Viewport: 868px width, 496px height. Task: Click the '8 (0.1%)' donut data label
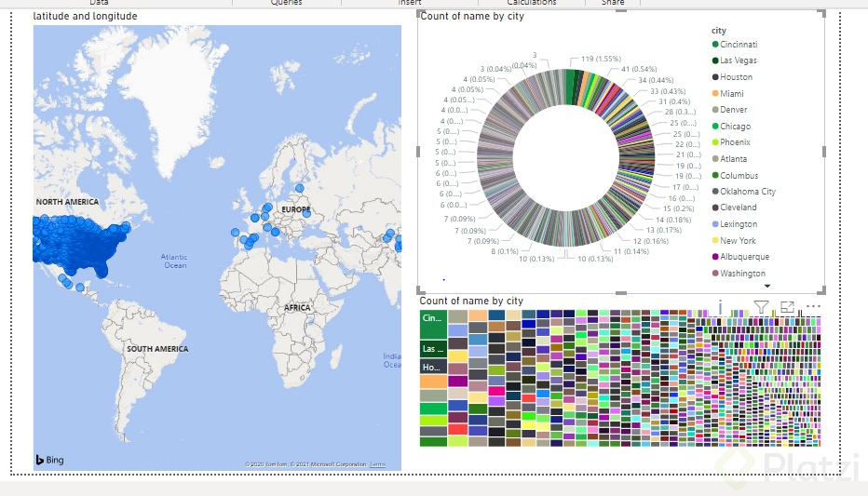click(504, 251)
